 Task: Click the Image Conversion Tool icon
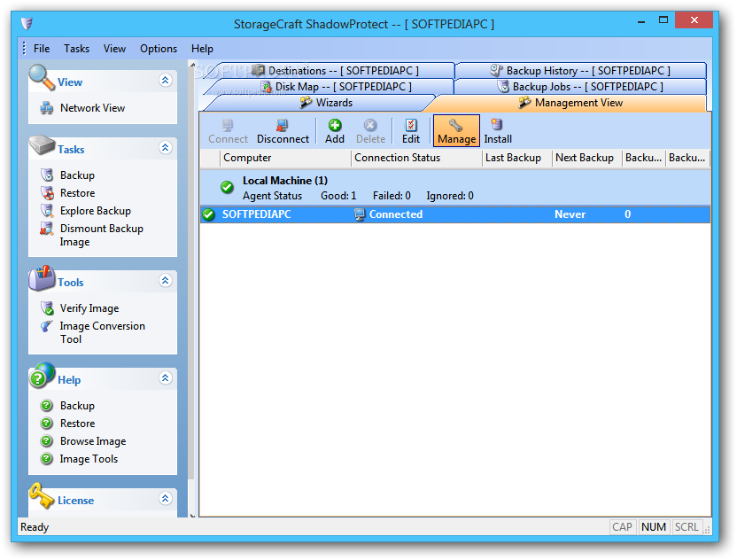pyautogui.click(x=47, y=326)
